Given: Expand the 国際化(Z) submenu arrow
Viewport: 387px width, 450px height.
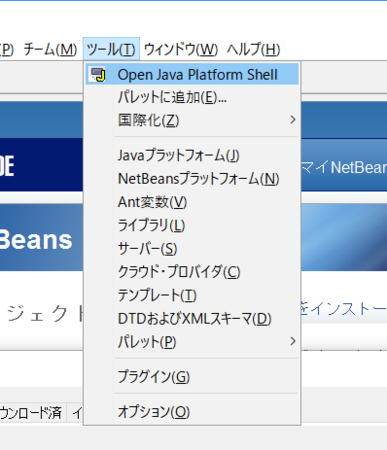Looking at the screenshot, I should click(293, 120).
